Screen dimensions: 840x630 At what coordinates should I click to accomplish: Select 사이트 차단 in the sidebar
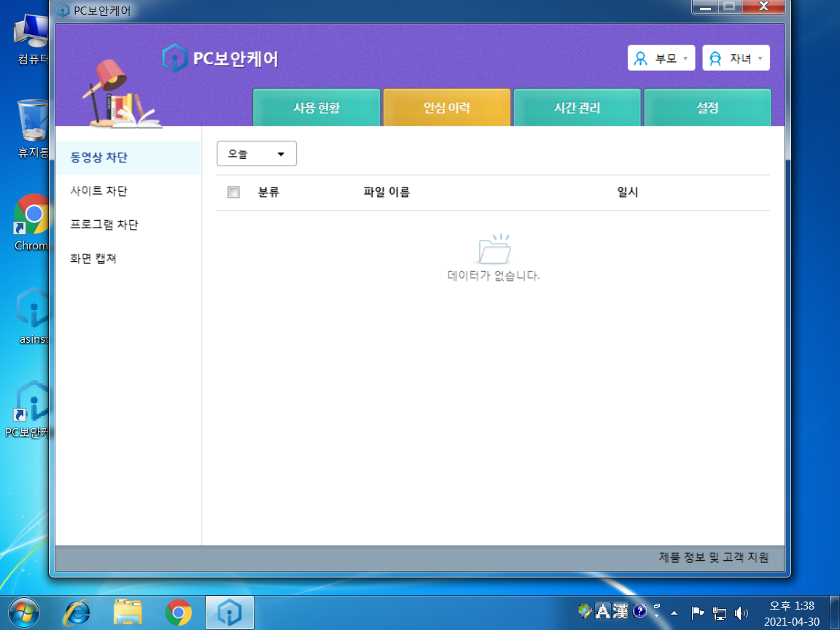128,191
